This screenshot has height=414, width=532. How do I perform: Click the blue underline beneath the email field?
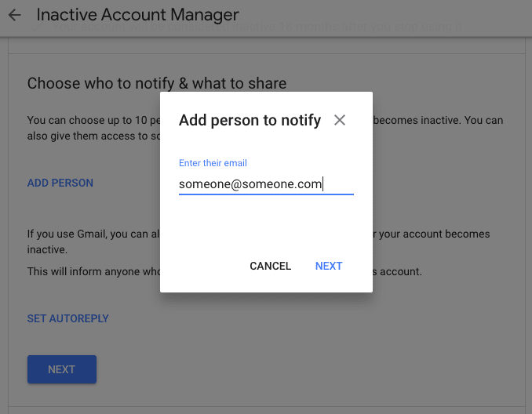(266, 194)
